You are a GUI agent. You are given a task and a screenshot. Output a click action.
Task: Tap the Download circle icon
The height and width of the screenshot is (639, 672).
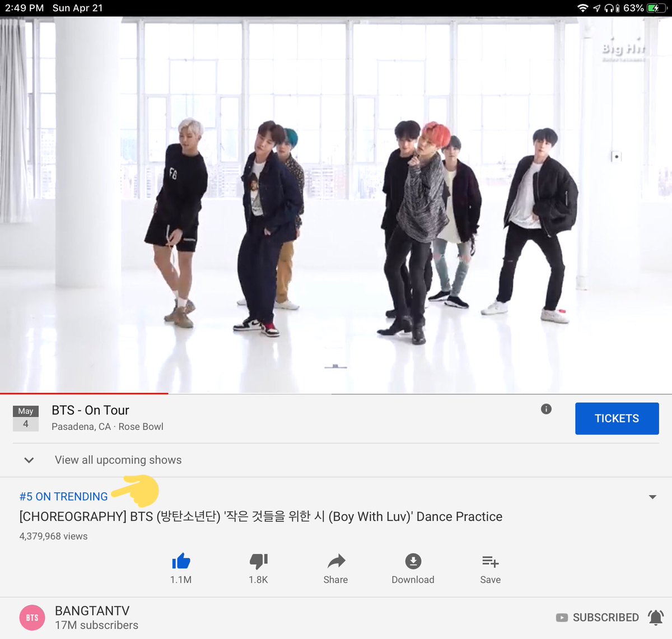click(413, 561)
